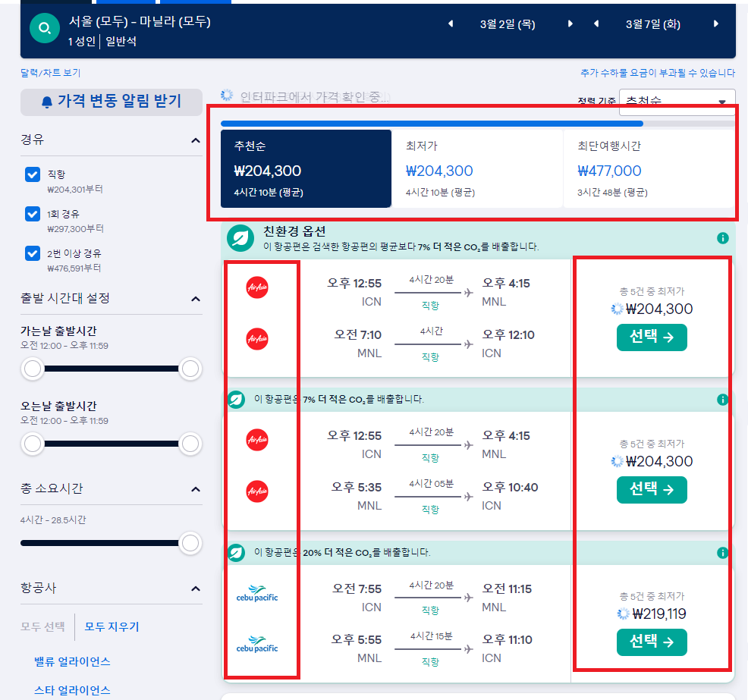The image size is (748, 700).
Task: Click left handle of 가는날 출발시간 slider
Action: pyautogui.click(x=33, y=369)
